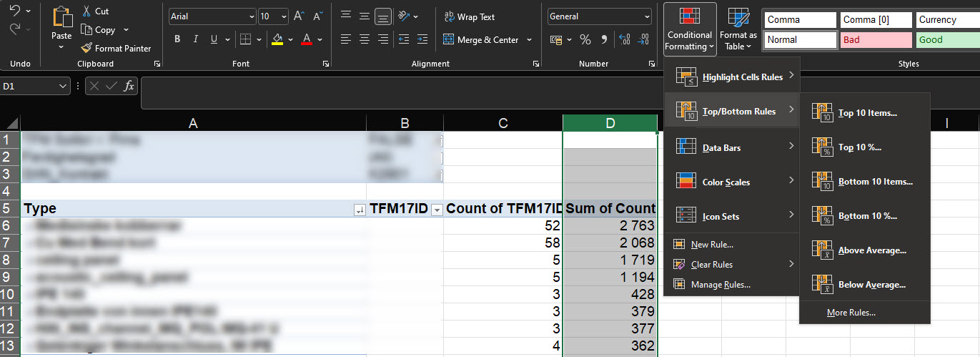Open the TFM17ID filter dropdown in B5

tap(436, 209)
